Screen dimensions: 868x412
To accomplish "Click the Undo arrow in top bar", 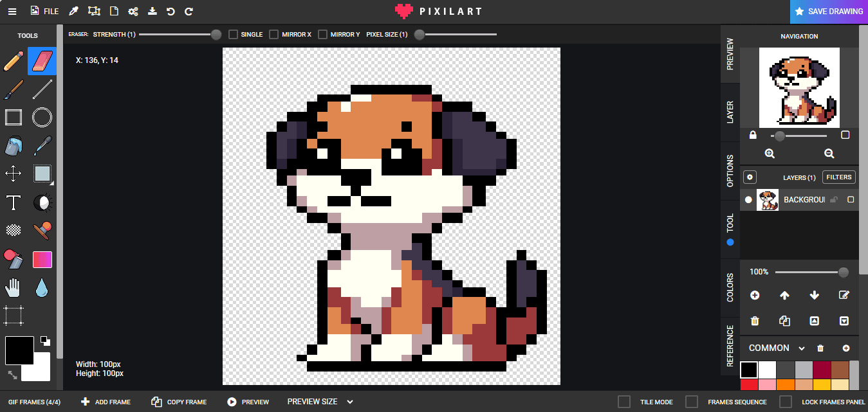I will [171, 11].
